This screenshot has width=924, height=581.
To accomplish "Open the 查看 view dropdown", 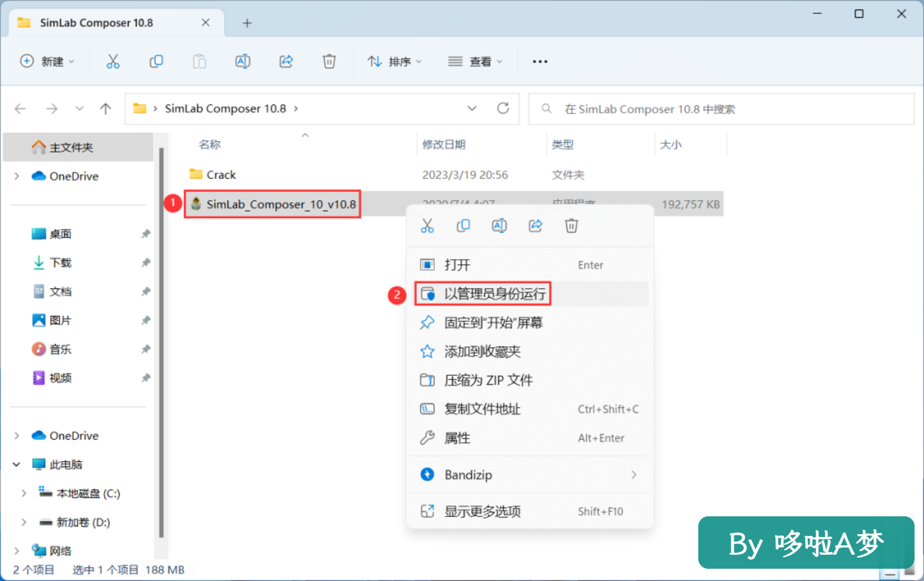I will pyautogui.click(x=475, y=61).
